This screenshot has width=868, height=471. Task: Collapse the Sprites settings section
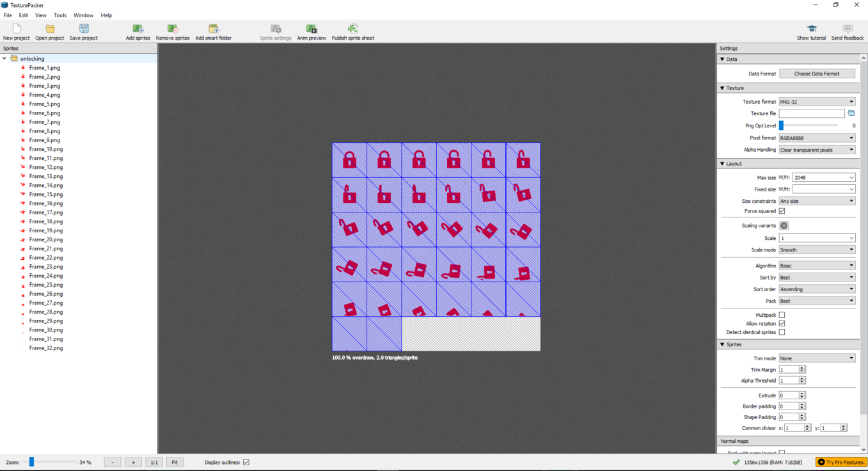point(722,345)
